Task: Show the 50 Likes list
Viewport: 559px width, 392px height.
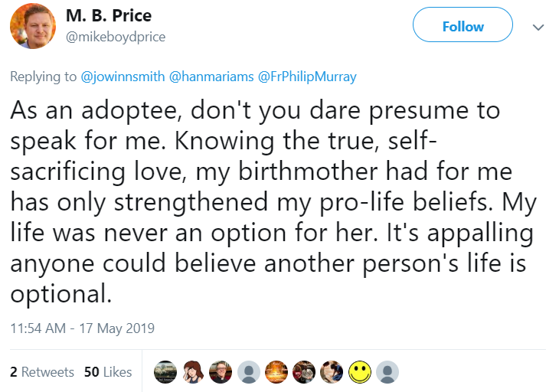Action: [108, 372]
